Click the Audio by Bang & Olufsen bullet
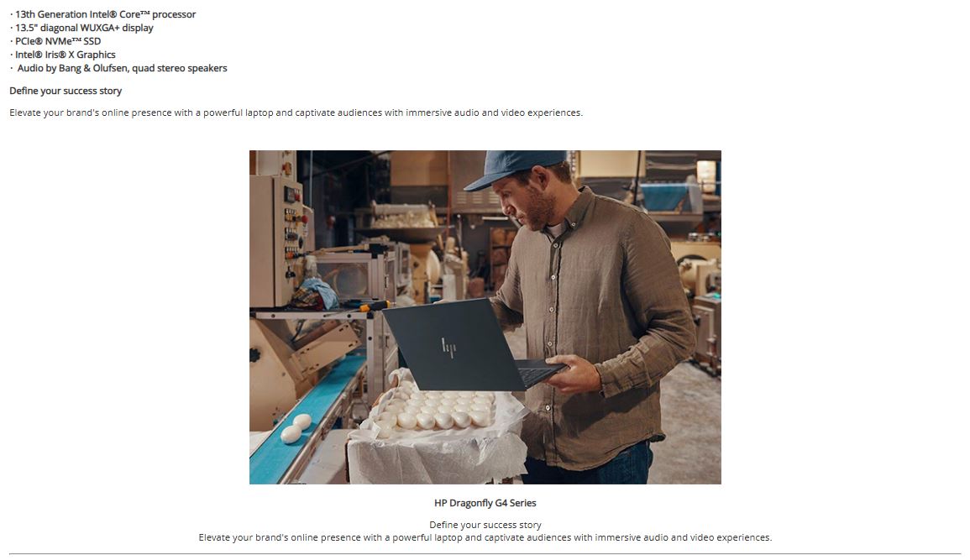This screenshot has height=560, width=970. [x=118, y=69]
